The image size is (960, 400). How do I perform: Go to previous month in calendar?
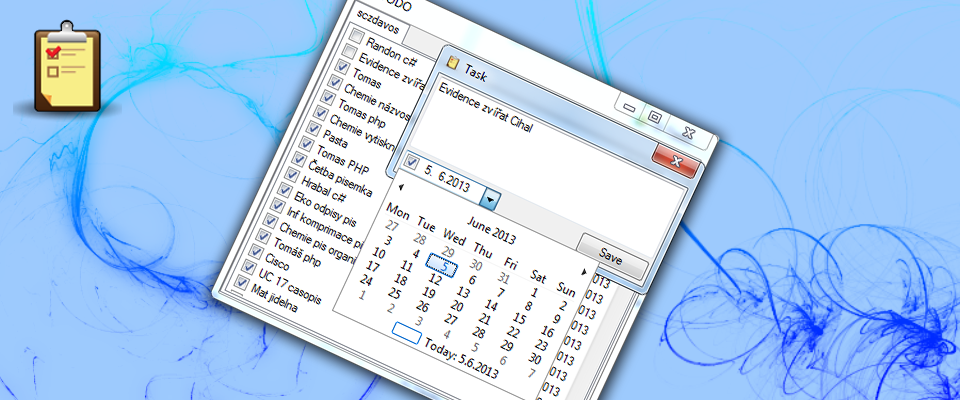pos(400,187)
